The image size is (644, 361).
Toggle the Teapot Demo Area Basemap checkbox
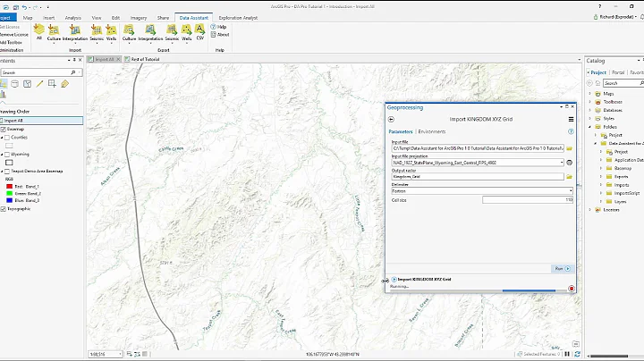tap(7, 171)
